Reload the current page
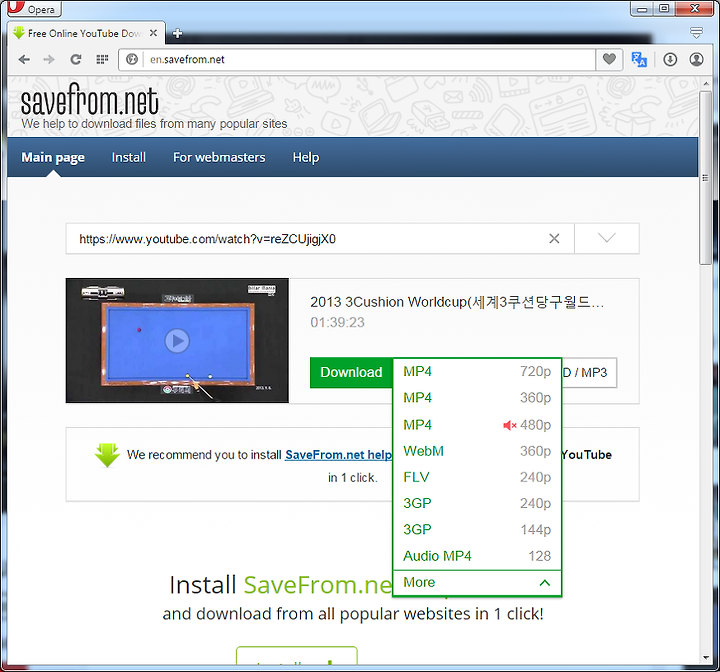 click(76, 59)
